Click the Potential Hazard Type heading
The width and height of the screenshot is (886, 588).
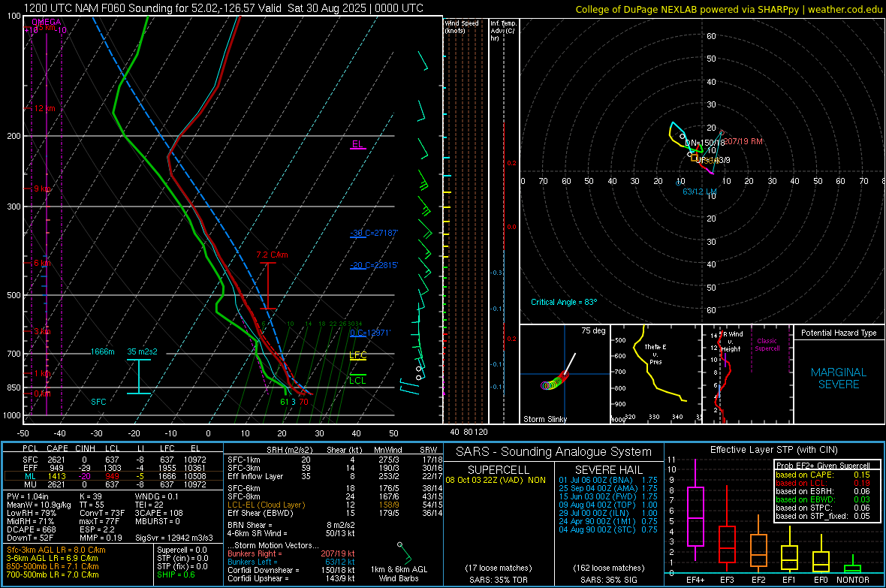[x=839, y=333]
